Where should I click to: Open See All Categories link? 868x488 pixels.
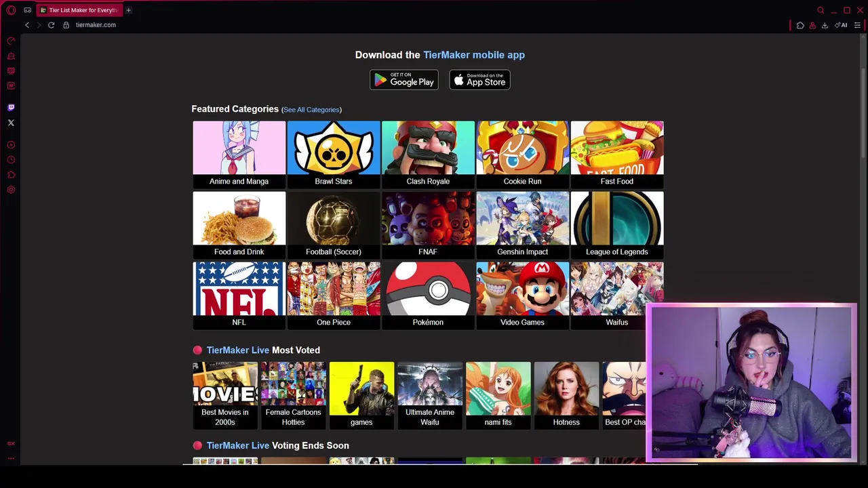pyautogui.click(x=311, y=110)
